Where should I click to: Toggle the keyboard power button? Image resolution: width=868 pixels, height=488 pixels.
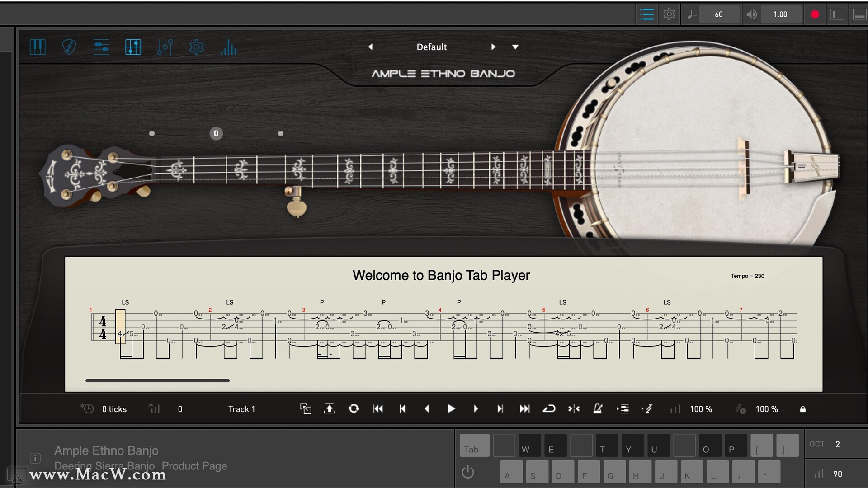[x=468, y=472]
